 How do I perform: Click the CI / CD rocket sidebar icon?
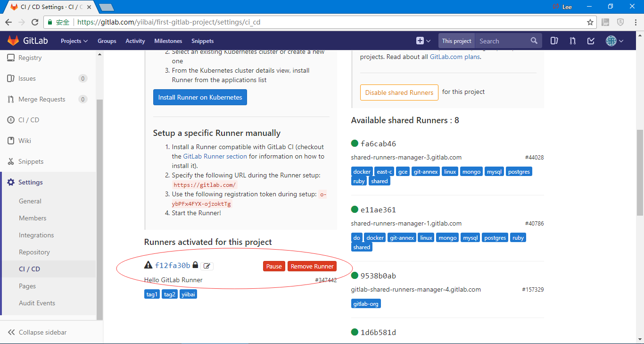click(10, 120)
